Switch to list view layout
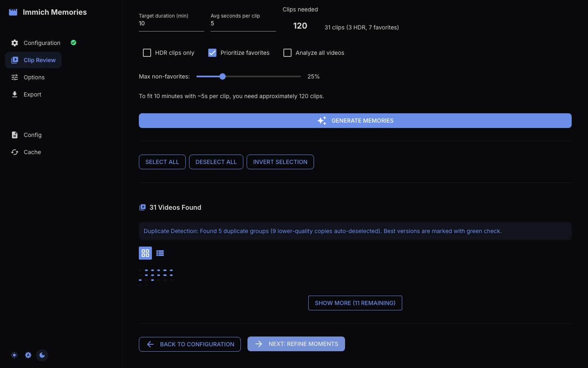The height and width of the screenshot is (368, 588). point(160,253)
